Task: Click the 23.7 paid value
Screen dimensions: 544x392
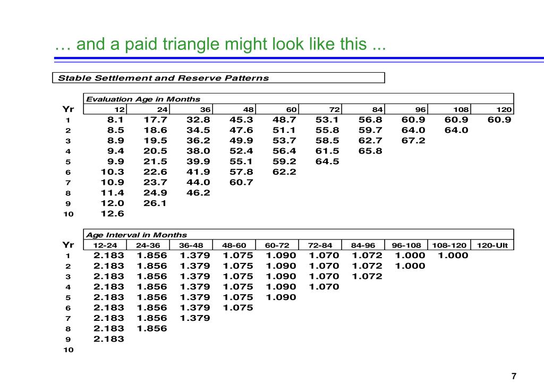Action: tap(156, 183)
